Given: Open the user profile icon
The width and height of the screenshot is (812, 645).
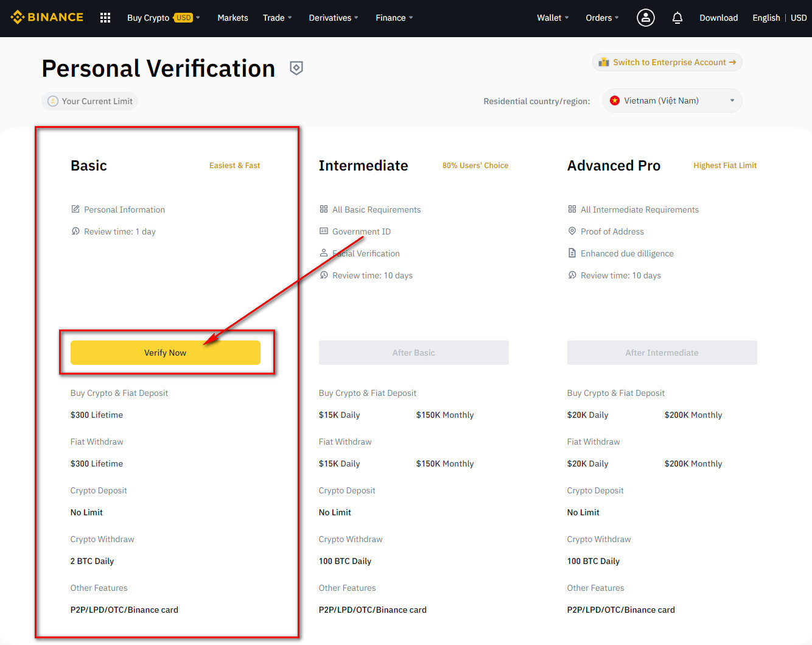Looking at the screenshot, I should point(645,18).
